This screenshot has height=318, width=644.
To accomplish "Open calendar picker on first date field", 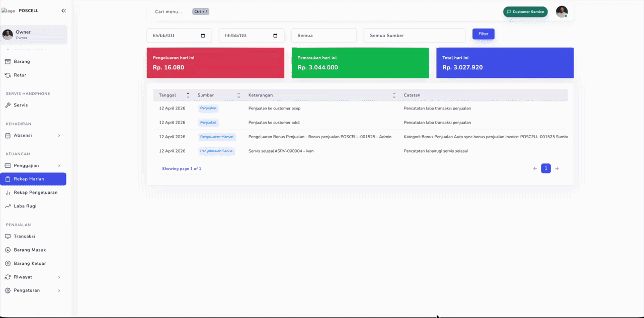I will tap(203, 36).
